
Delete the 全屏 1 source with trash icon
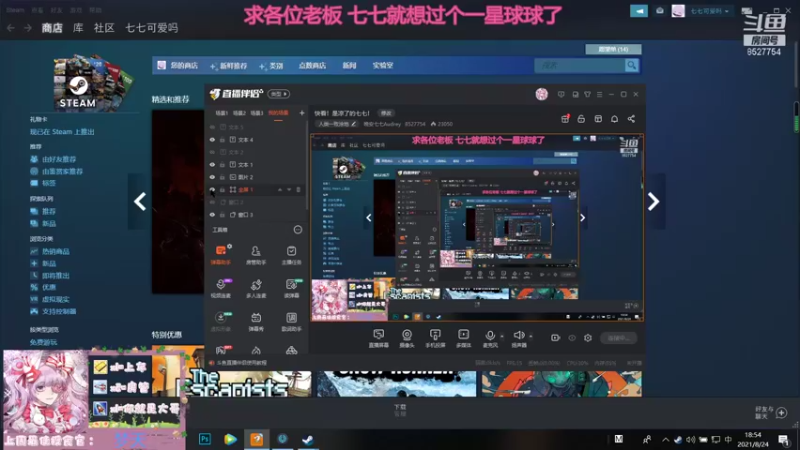click(x=298, y=190)
